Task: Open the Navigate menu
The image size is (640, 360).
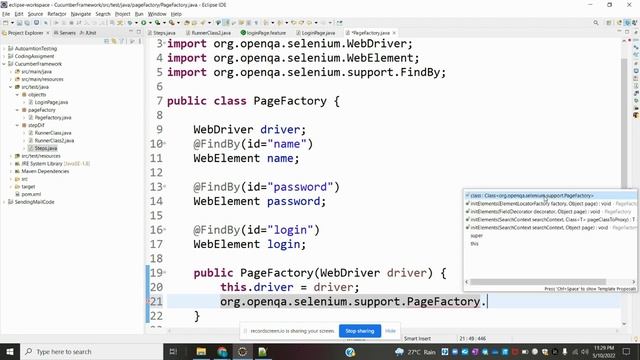Action: (81, 14)
